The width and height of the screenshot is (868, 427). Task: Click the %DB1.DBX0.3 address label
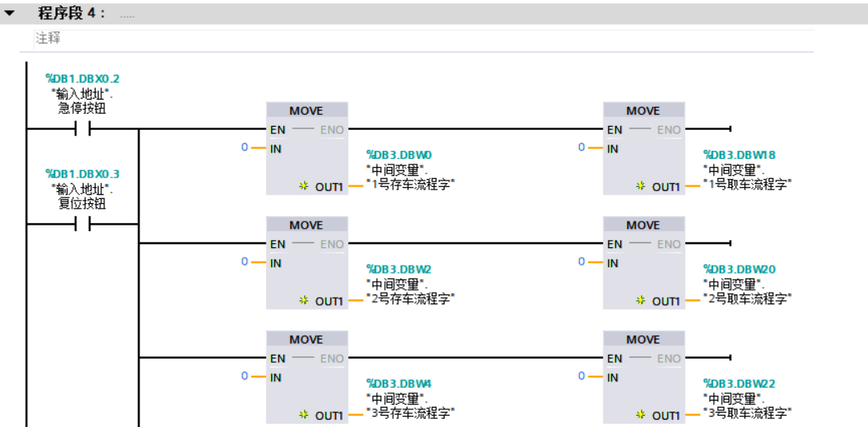(x=83, y=174)
